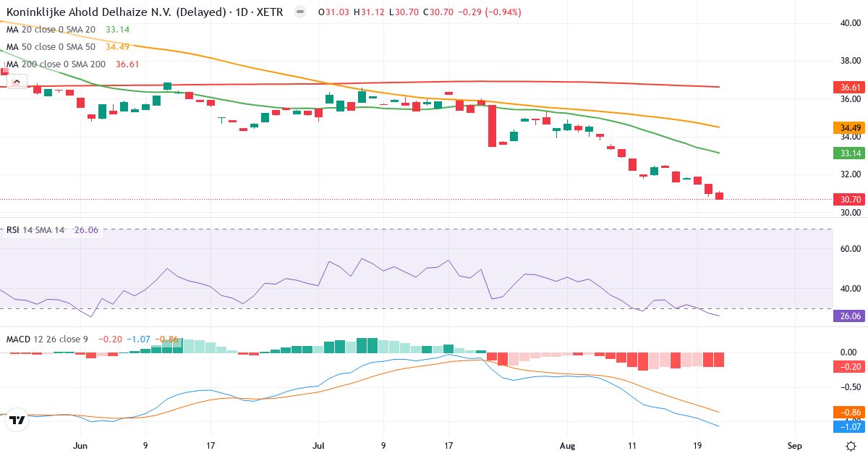The width and height of the screenshot is (868, 456).
Task: Click the Sep label on time axis
Action: (794, 446)
